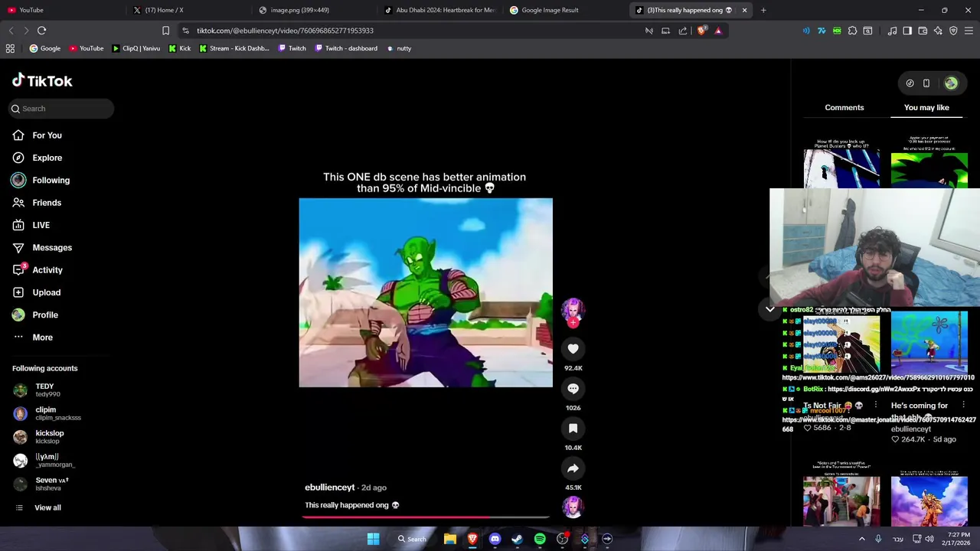
Task: Open nutty bookmark
Action: coord(399,48)
